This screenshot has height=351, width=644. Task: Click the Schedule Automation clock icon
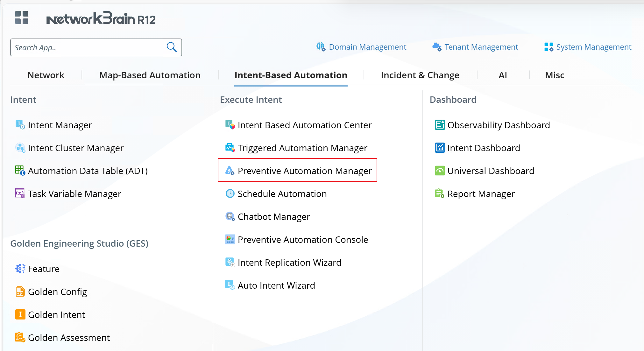point(230,193)
